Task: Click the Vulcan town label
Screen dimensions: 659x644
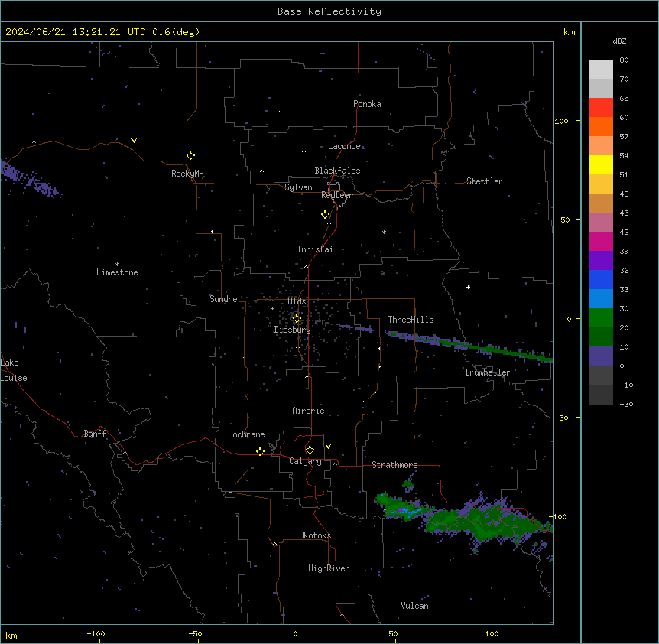Action: click(x=414, y=606)
